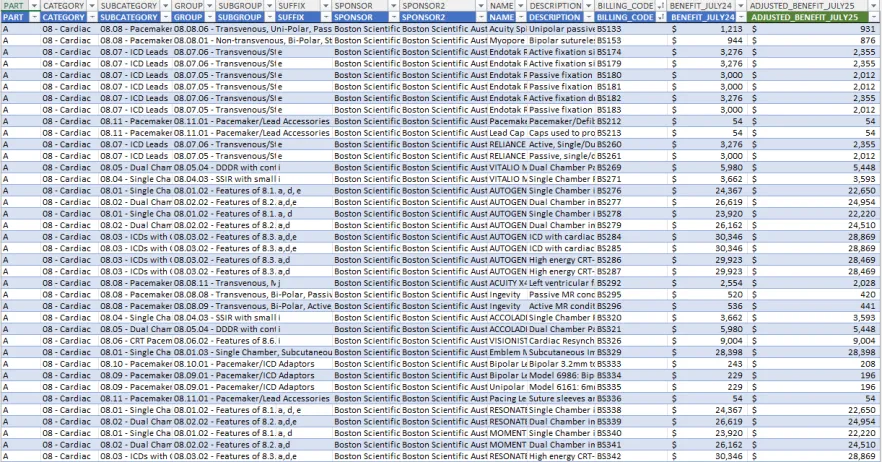Open the SPONSOR2 dropdown in the grey top header
The height and width of the screenshot is (462, 882).
point(480,6)
